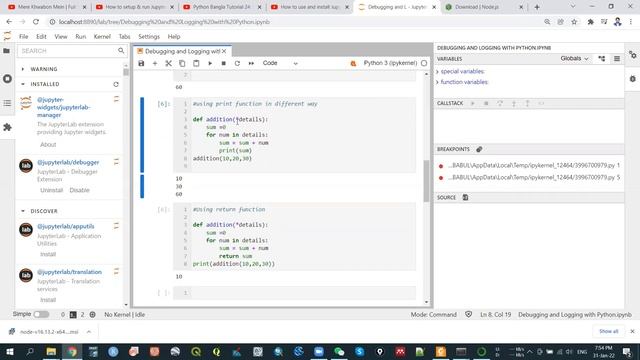Viewport: 640px width, 360px height.
Task: Open the Windows Start menu
Action: click(x=9, y=351)
